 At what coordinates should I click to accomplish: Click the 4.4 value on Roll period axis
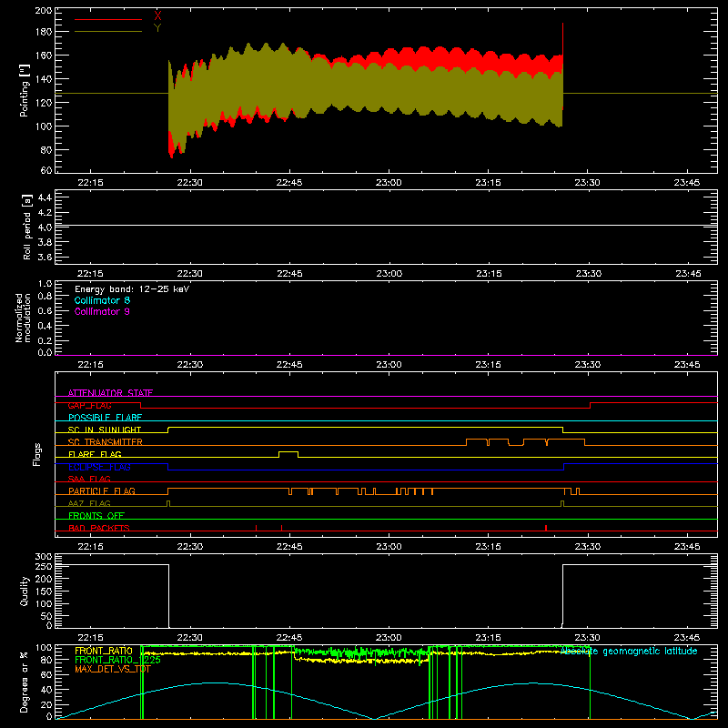click(44, 197)
